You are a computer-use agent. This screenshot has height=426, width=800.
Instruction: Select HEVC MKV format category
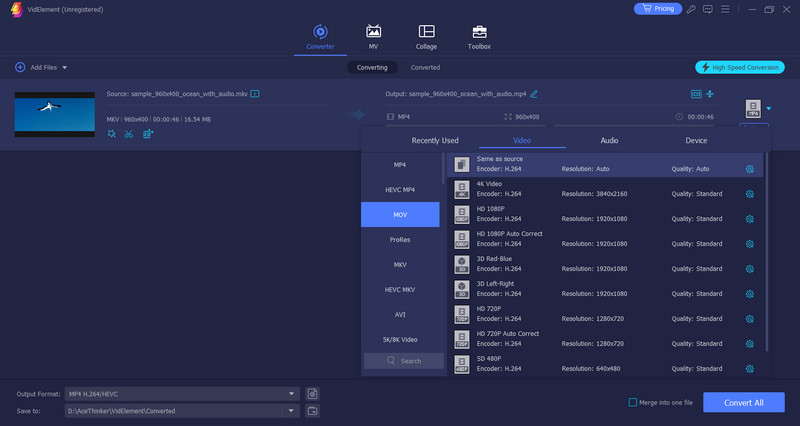400,290
